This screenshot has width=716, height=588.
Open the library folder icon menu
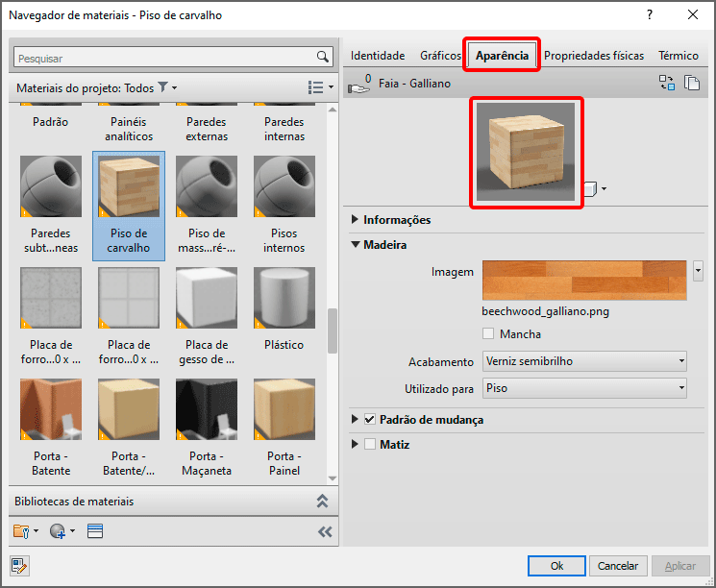(21, 531)
